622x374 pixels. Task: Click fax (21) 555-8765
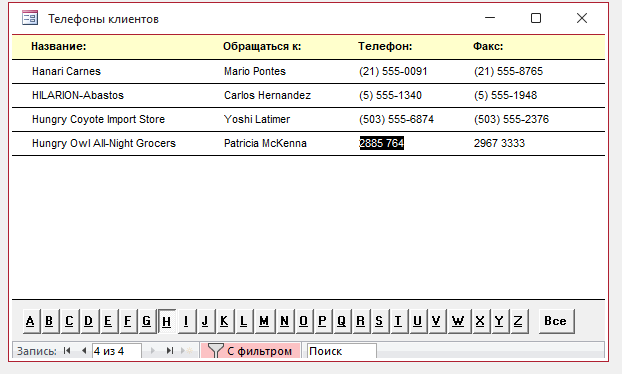[x=508, y=71]
